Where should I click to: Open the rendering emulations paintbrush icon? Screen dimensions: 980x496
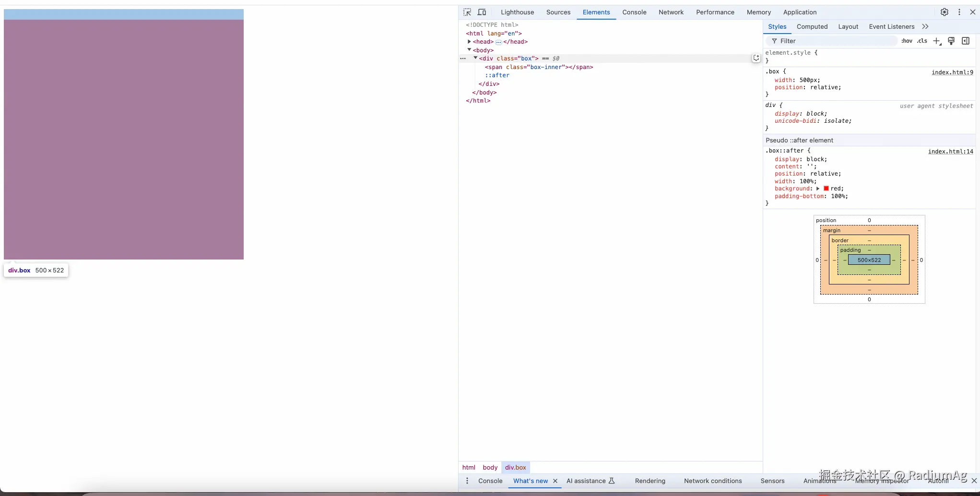point(951,41)
